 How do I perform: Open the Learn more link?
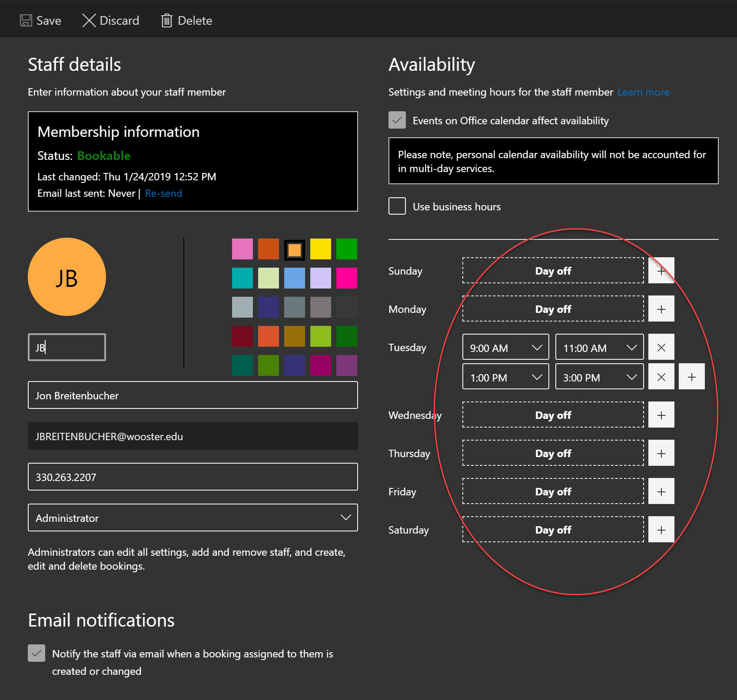(643, 92)
